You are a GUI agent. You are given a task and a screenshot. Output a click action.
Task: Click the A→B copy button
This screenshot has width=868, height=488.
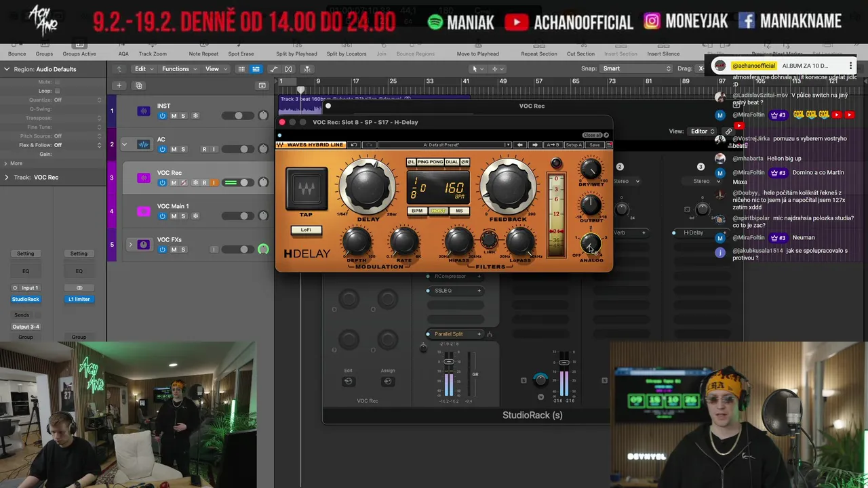553,145
